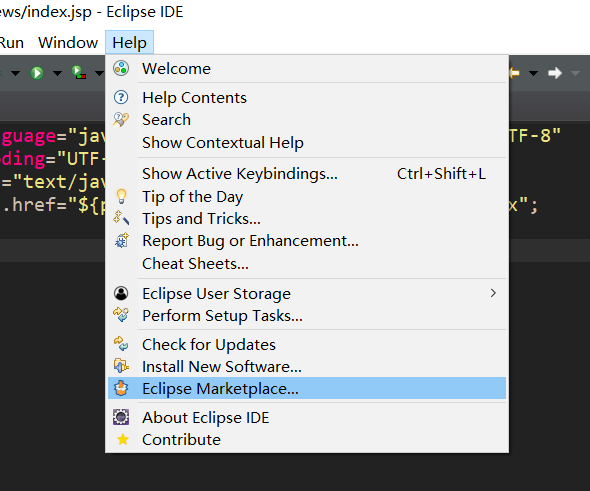Open the Run menu

click(x=11, y=42)
